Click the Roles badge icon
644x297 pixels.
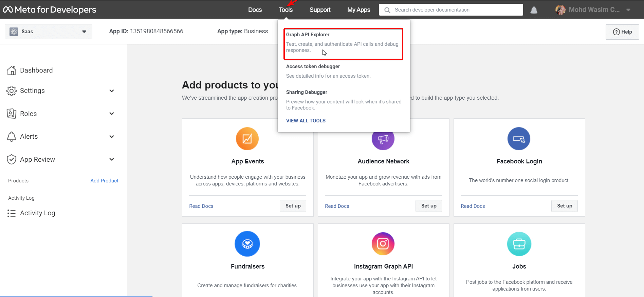coord(12,114)
